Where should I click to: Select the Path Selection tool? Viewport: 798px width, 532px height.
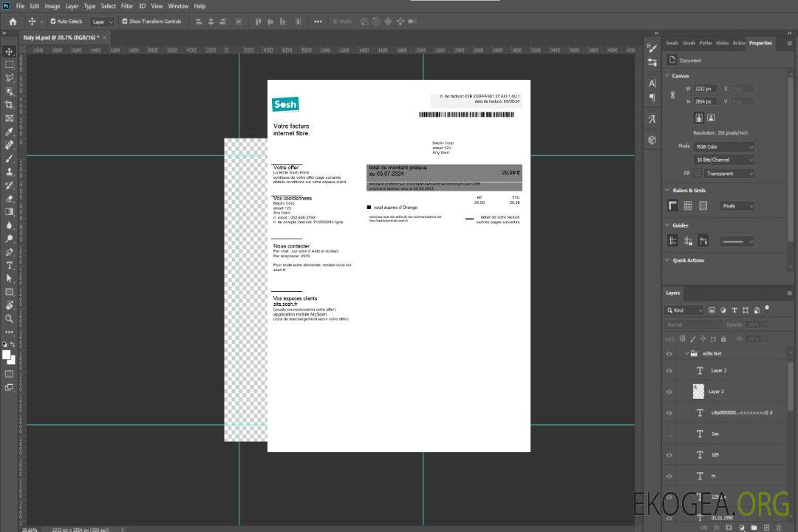pos(9,279)
